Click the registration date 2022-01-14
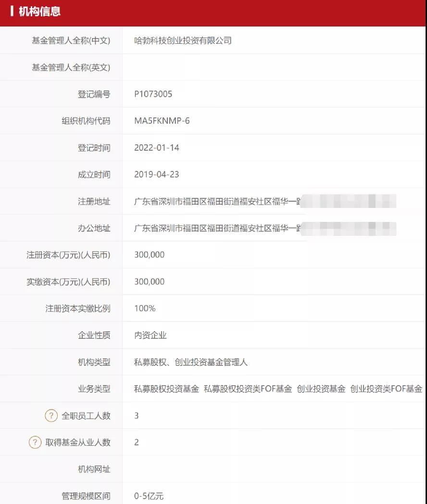 point(157,147)
